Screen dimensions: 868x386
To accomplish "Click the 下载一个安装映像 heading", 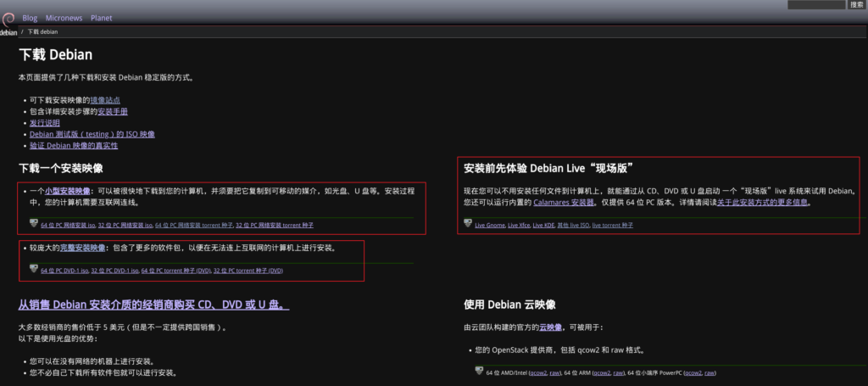I will [x=60, y=168].
